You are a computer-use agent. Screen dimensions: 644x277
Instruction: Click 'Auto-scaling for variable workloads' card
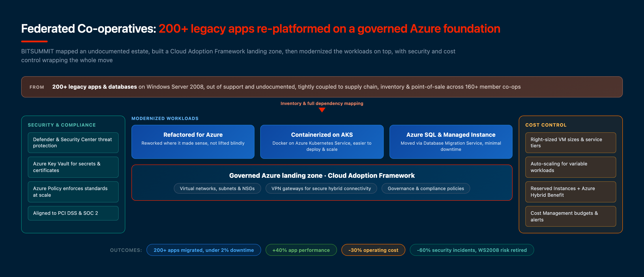coord(571,167)
